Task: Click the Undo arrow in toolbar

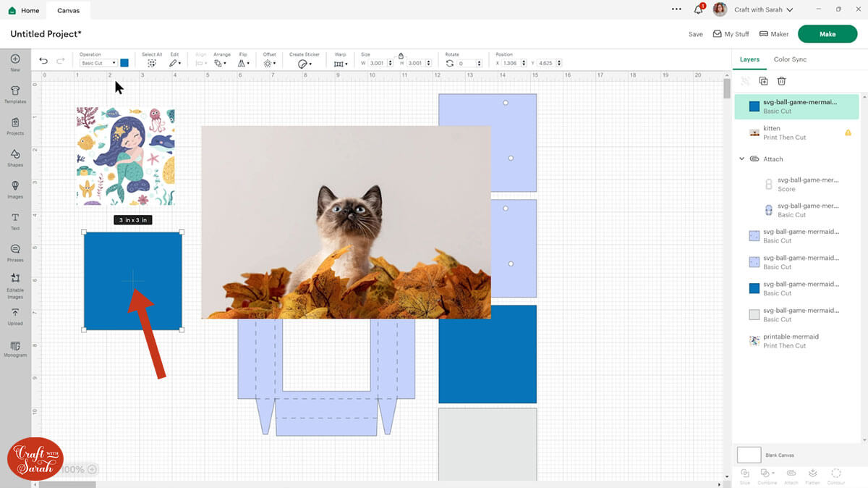Action: click(x=43, y=62)
